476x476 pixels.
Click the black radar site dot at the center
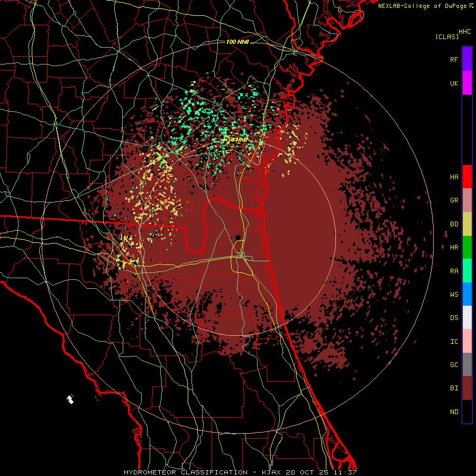pos(238,237)
